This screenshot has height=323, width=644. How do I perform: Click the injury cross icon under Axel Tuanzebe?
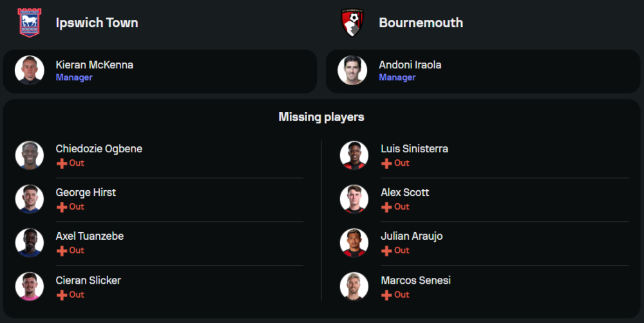tap(62, 251)
